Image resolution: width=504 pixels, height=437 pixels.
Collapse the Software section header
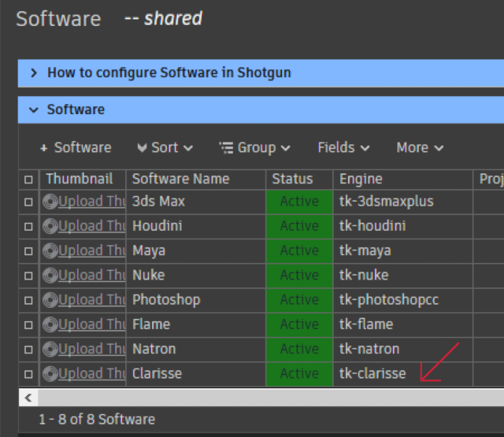click(261, 110)
